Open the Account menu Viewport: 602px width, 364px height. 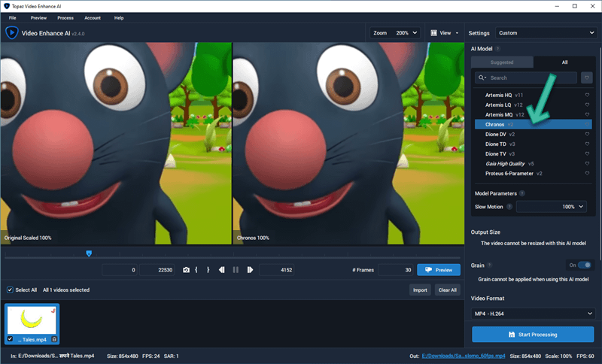(93, 18)
